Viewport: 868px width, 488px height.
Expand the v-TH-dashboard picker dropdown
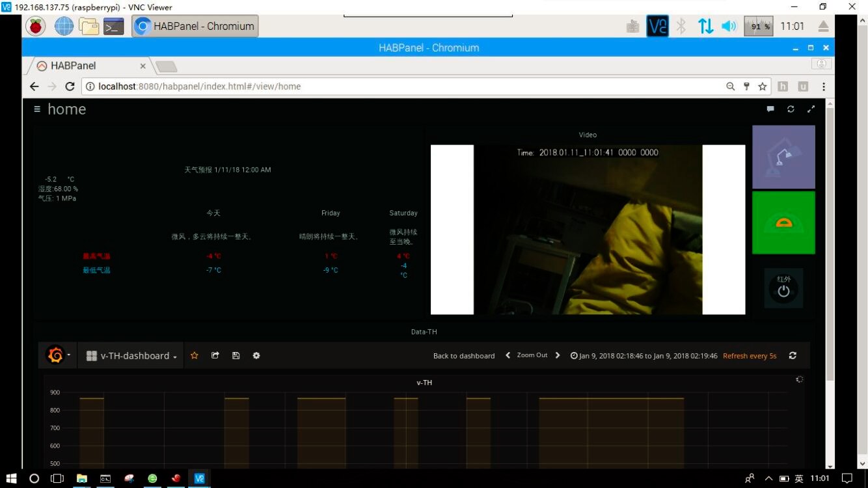[132, 356]
